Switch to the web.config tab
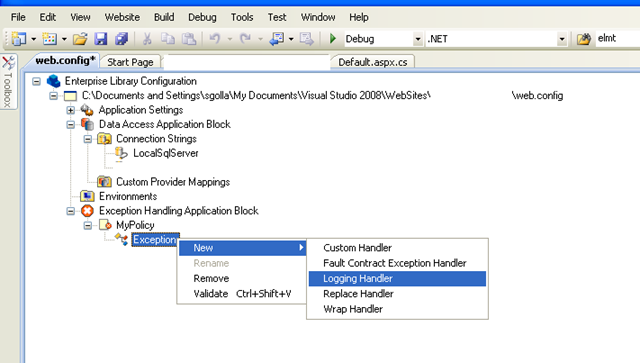The width and height of the screenshot is (640, 363). pos(64,61)
